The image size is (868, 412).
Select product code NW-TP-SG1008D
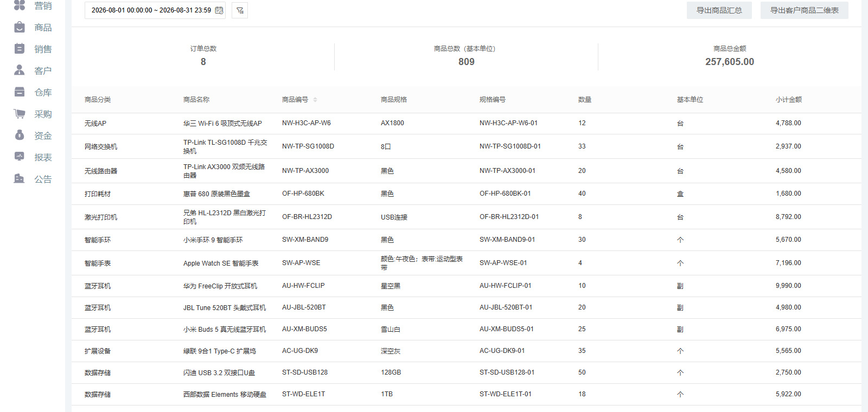pos(308,146)
